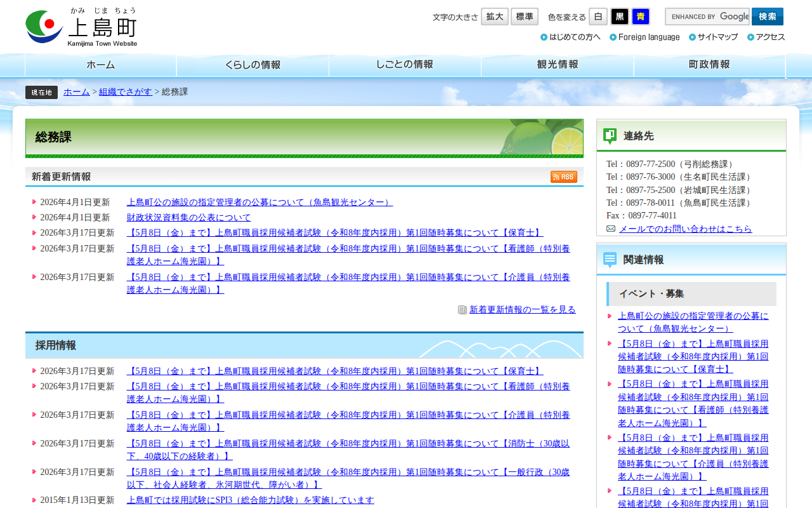Open 看護師 recruitment link in 採用情報
This screenshot has width=812, height=508.
[x=348, y=393]
